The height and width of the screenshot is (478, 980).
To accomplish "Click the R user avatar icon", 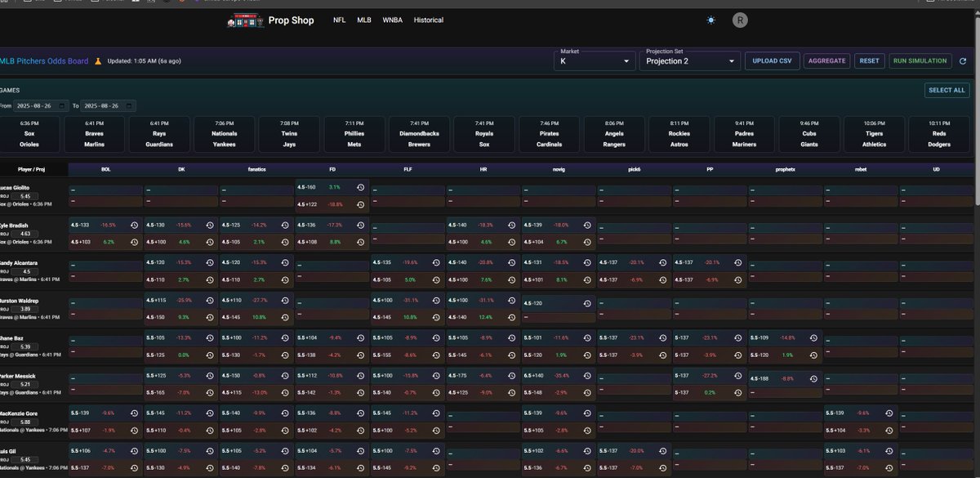I will click(740, 20).
